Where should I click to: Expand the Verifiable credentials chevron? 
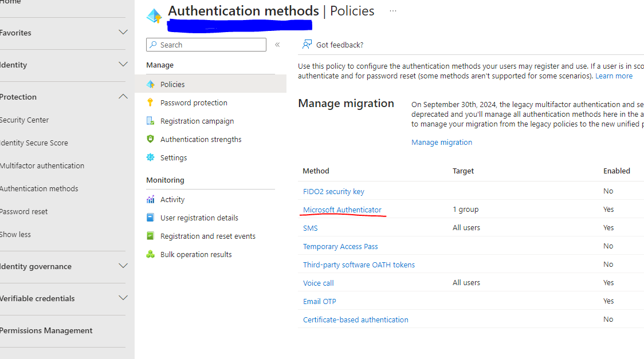pos(123,298)
